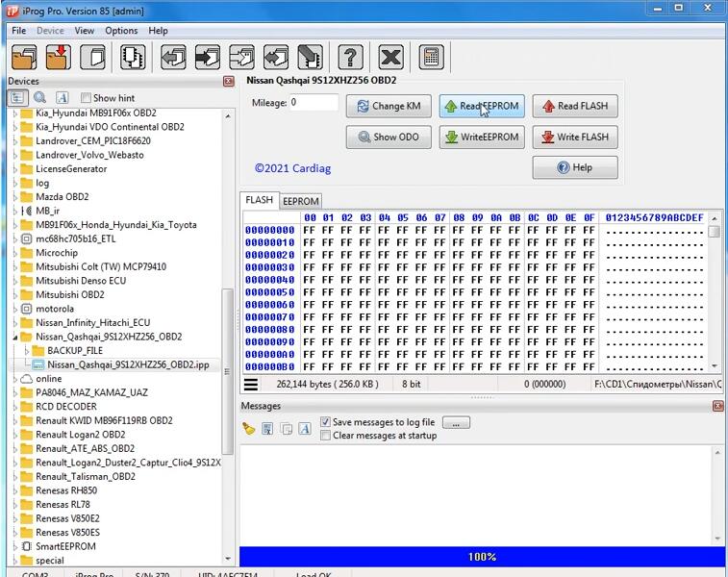The height and width of the screenshot is (577, 728).
Task: Click the Change KM button
Action: pos(389,106)
